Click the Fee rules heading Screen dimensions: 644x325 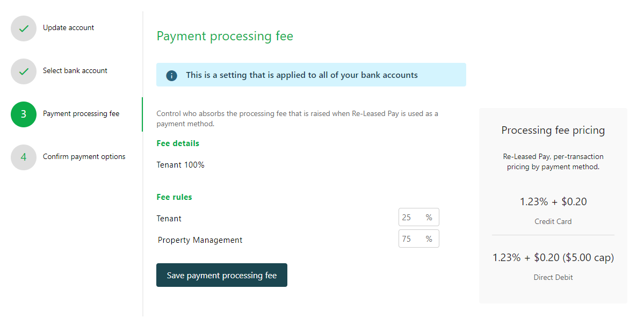[174, 197]
